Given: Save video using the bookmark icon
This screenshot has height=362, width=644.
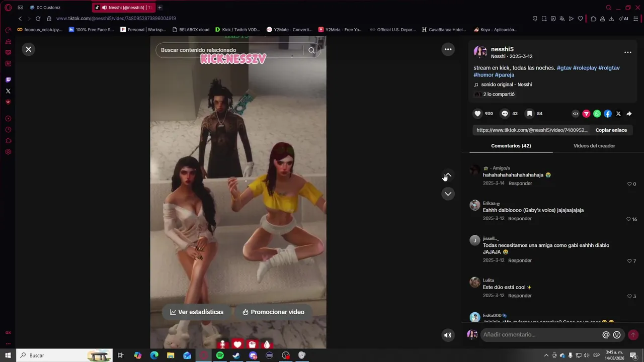Looking at the screenshot, I should (x=529, y=114).
